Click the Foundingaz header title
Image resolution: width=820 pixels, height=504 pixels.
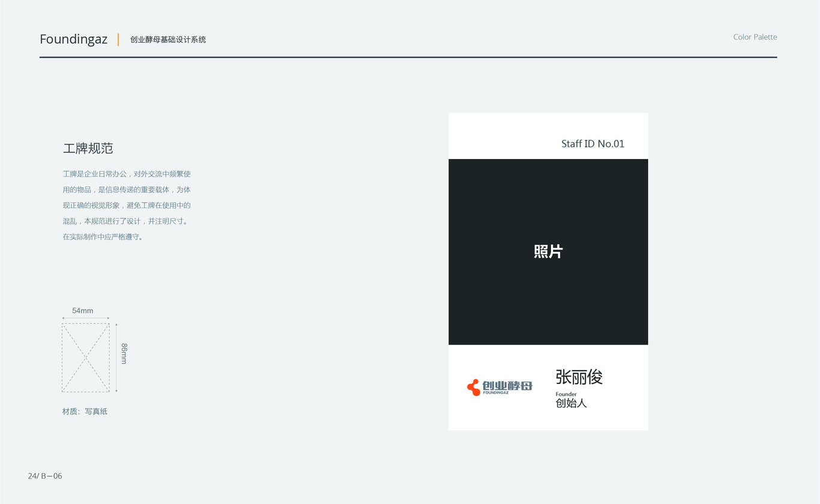[73, 40]
